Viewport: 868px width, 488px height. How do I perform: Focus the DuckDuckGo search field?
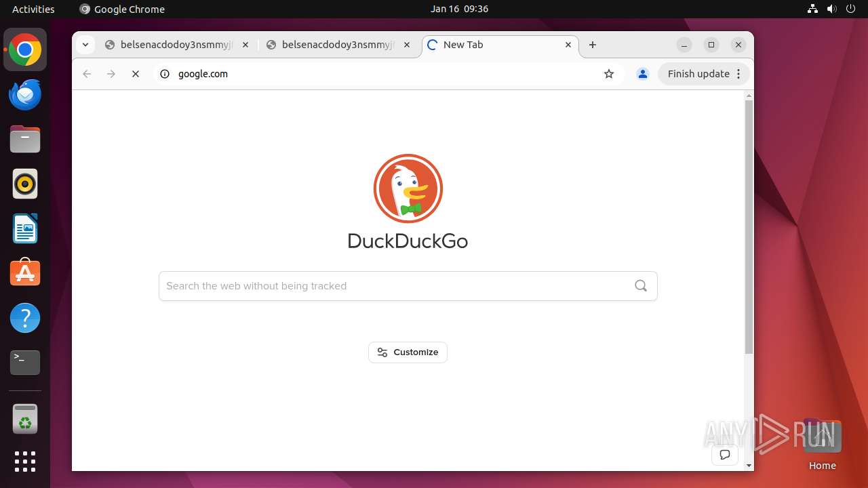pos(408,286)
